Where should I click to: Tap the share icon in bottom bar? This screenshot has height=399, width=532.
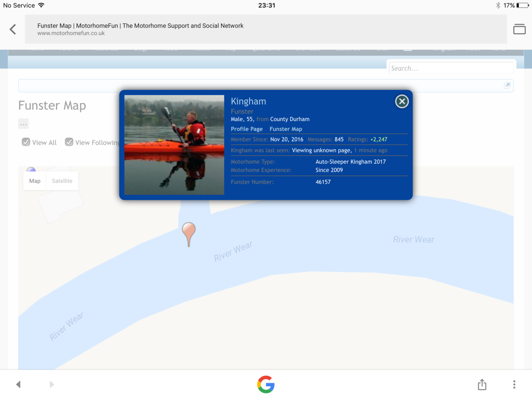coord(482,384)
